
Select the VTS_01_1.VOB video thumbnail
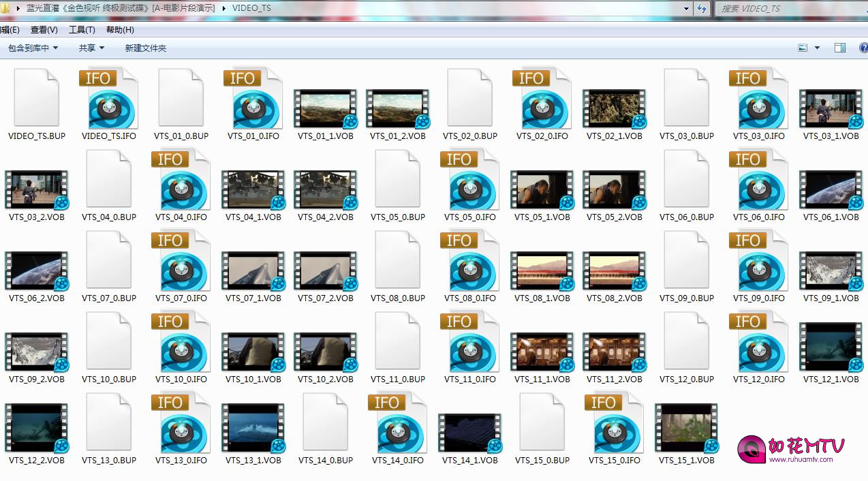pos(326,108)
